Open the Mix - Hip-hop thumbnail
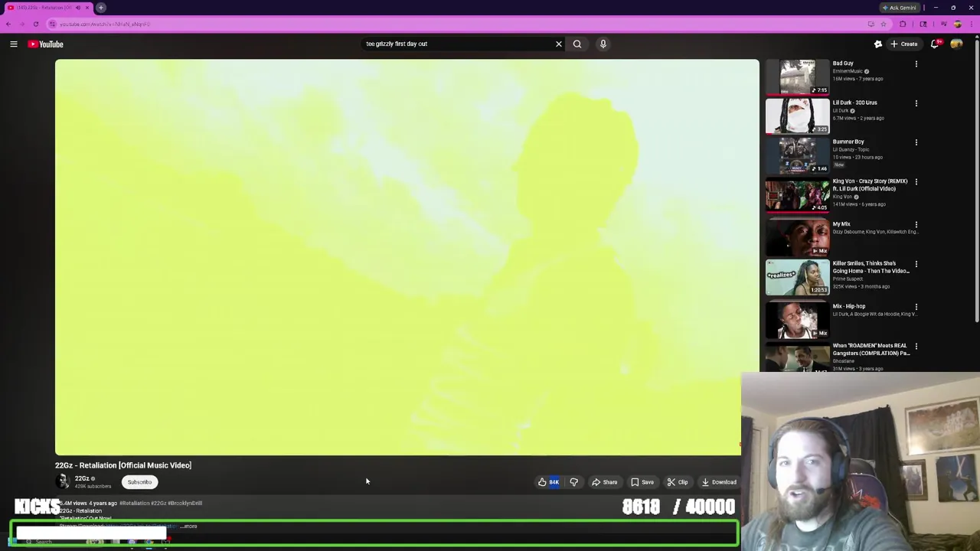 (x=797, y=320)
